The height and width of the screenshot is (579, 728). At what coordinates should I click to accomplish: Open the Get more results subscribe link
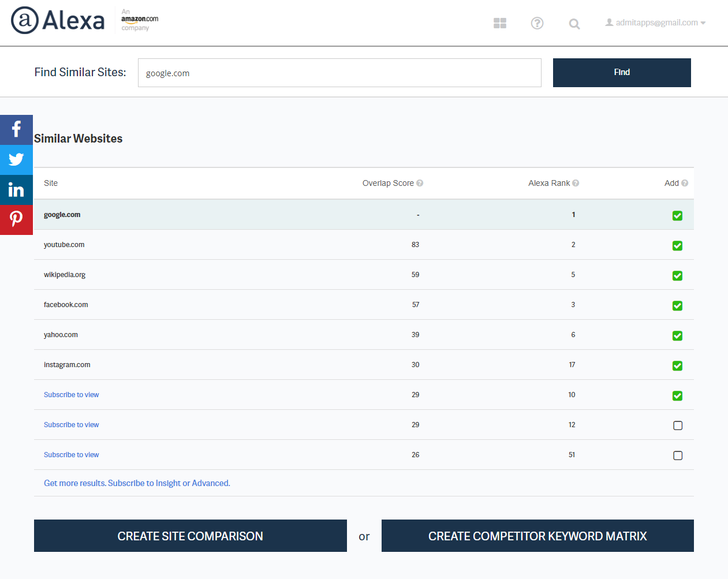tap(137, 483)
